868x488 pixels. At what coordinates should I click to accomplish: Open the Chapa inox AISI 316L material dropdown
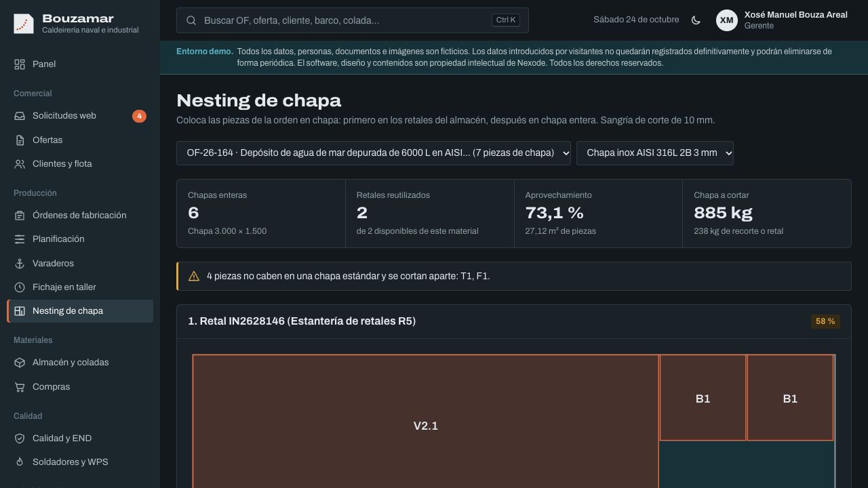(655, 153)
